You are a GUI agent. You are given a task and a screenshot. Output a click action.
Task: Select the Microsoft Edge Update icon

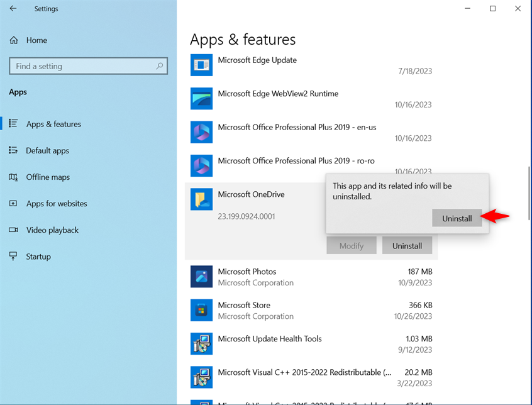pyautogui.click(x=201, y=65)
